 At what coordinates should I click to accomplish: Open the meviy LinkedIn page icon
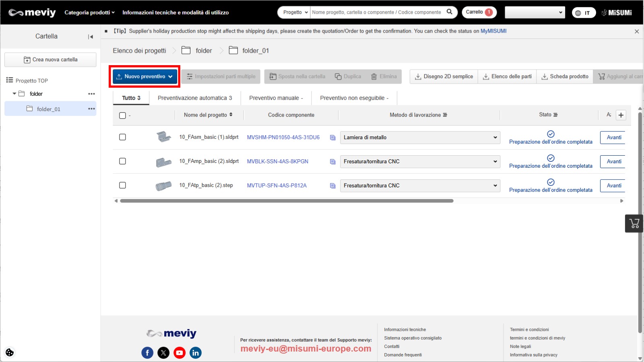click(196, 353)
